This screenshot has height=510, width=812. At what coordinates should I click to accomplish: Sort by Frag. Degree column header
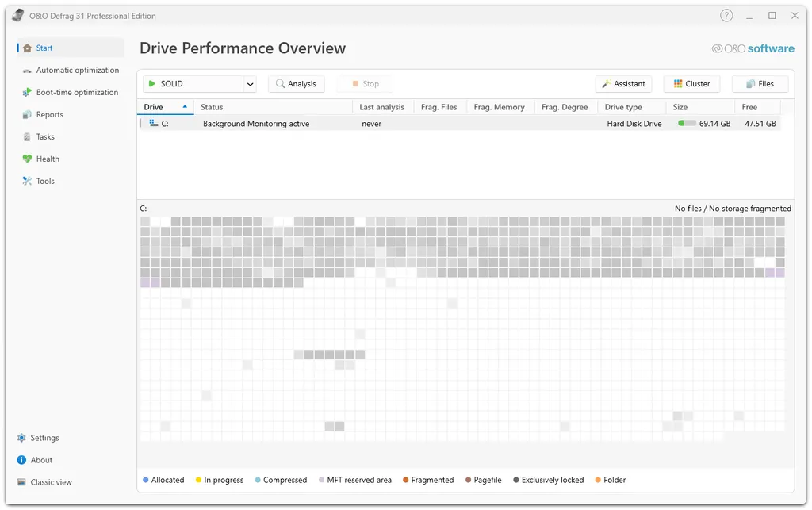tap(565, 107)
